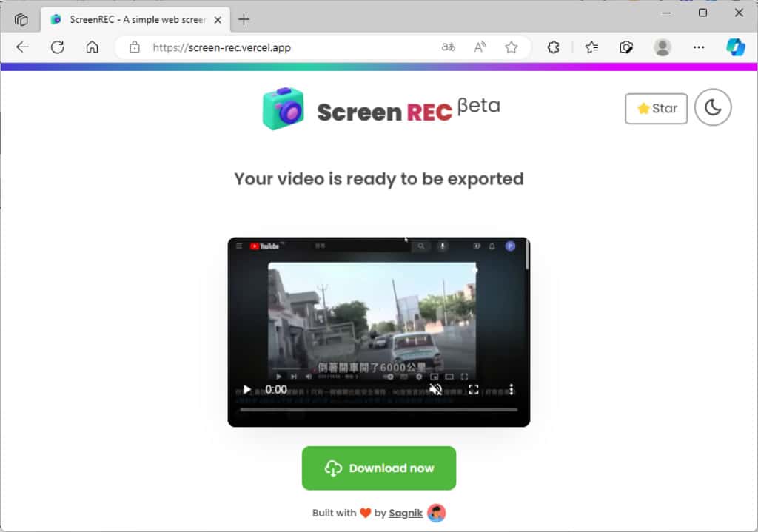This screenshot has height=532, width=758.
Task: Open Settings and more menu
Action: tap(699, 47)
